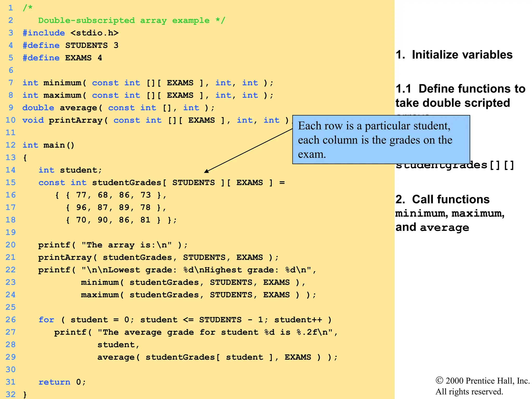Screen dimensions: 532x399
Task: Click the printf 'The array is:' line
Action: click(113, 245)
